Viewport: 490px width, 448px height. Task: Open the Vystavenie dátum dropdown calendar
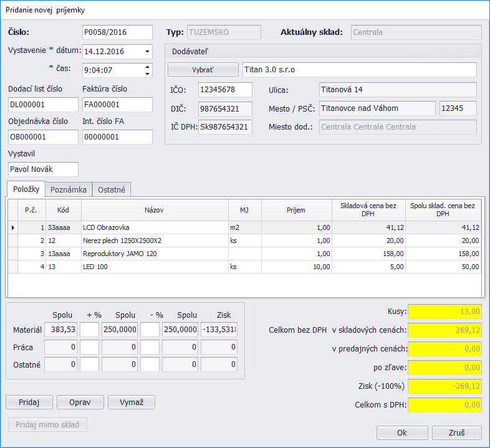click(147, 52)
